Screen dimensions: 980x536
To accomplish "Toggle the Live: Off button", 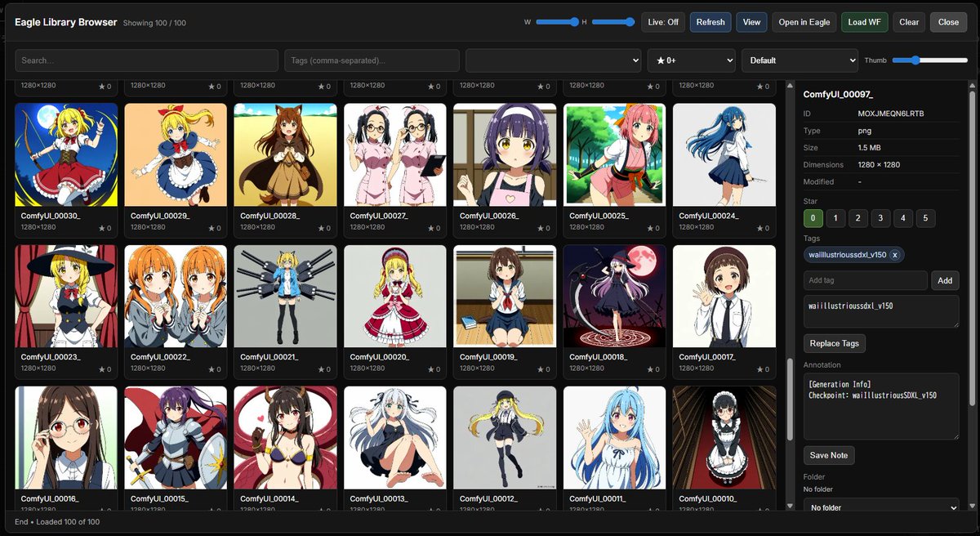I will (x=662, y=22).
